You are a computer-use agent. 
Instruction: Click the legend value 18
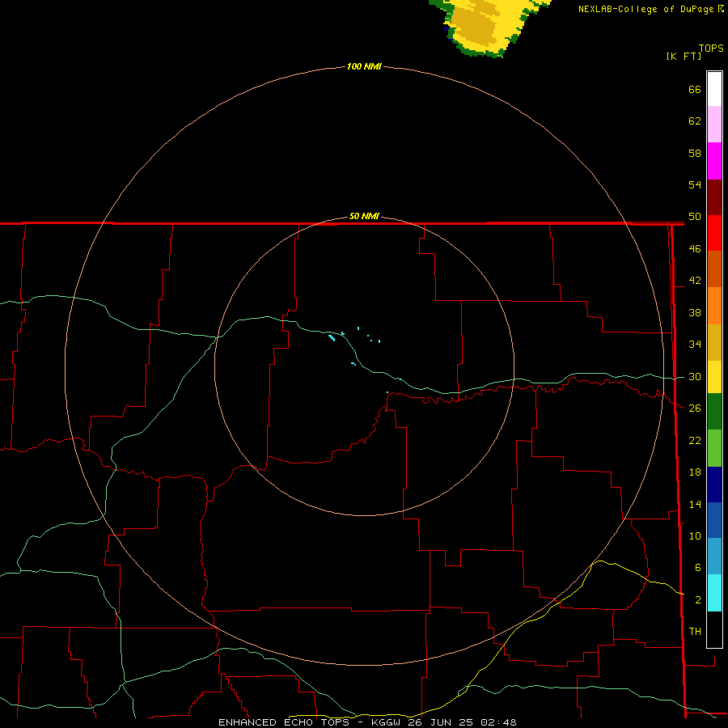tap(695, 472)
